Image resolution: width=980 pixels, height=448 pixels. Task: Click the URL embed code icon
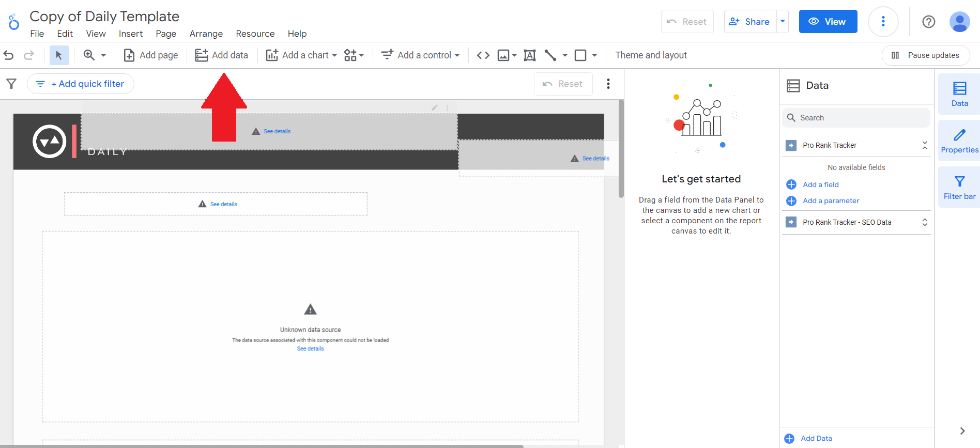483,55
